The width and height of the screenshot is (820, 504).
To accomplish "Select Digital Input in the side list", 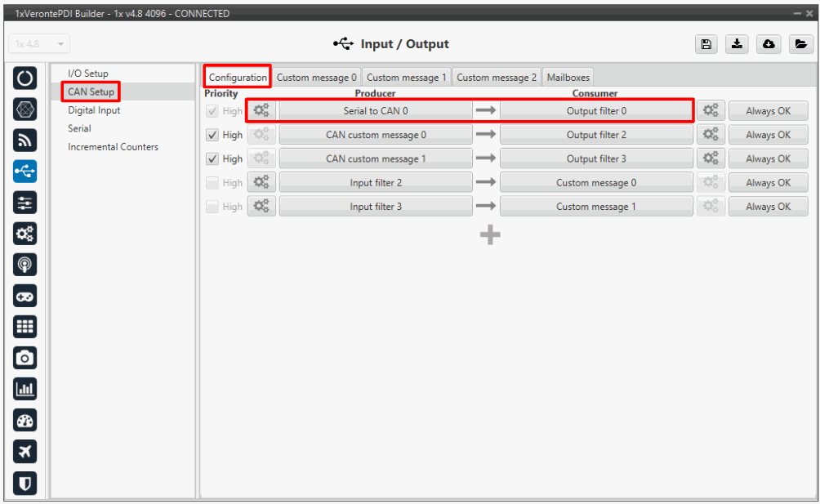I will click(x=94, y=110).
